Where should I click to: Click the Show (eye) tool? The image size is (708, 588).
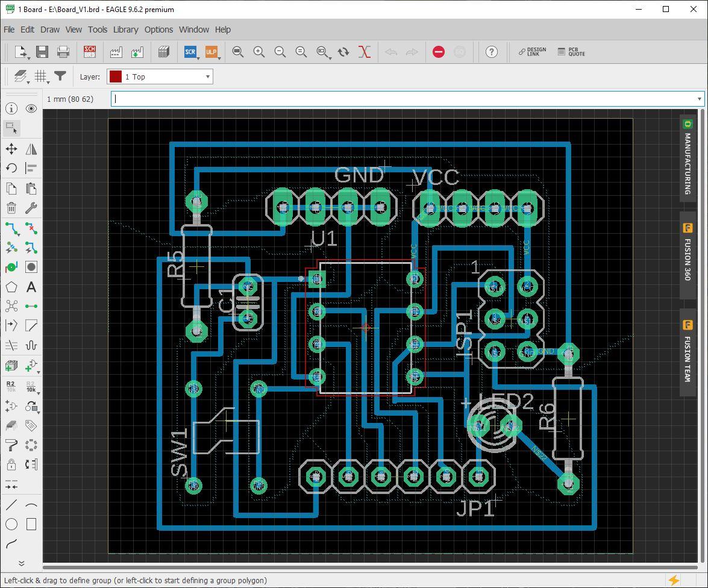tap(31, 108)
